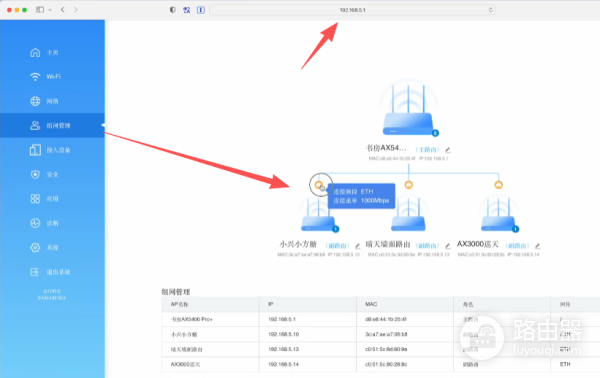Click client count badge on 小兴小方糖

[336, 229]
